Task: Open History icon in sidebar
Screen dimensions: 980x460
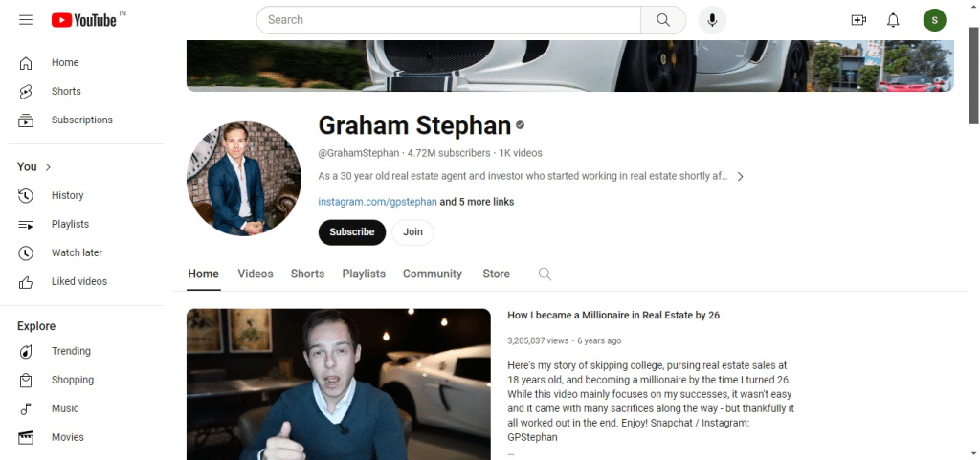Action: 26,195
